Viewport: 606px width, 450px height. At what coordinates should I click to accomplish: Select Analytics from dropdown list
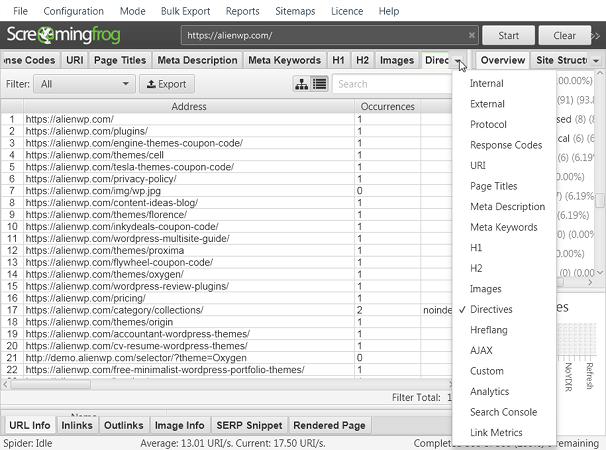point(504,391)
